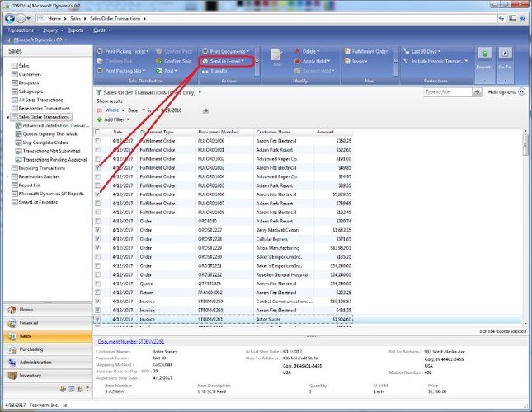Screen dimensions: 532x412
Task: Open the Reports icon in the ribbon
Action: (x=484, y=54)
